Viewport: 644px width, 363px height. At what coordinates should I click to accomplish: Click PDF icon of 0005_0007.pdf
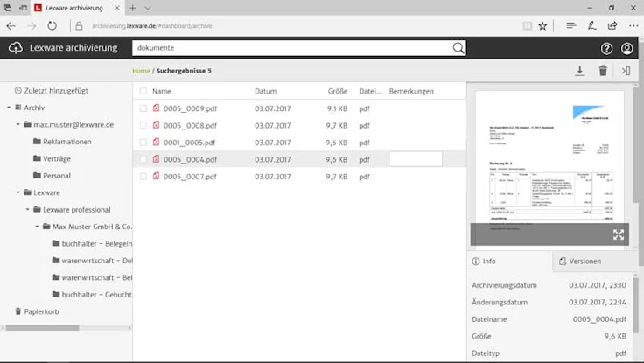[x=156, y=176]
